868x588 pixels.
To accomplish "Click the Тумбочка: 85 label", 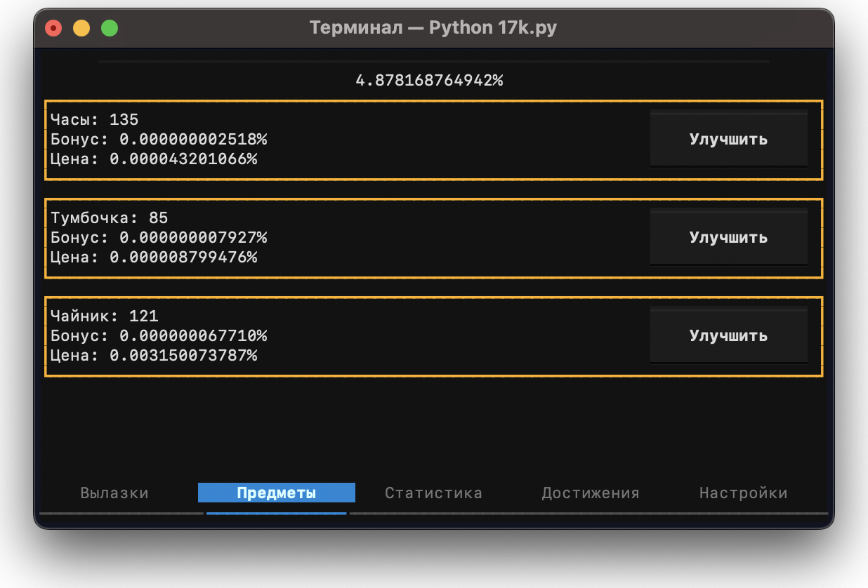I will coord(110,218).
